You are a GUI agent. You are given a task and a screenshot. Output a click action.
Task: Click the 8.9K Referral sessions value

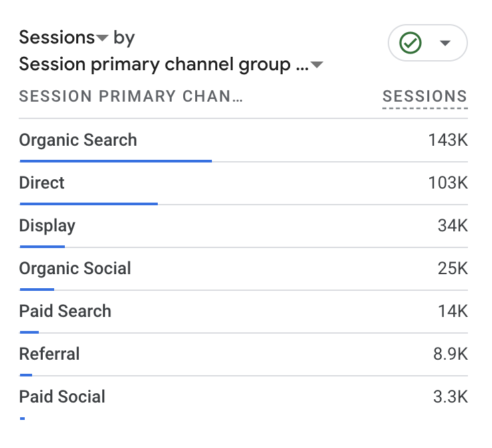click(x=451, y=354)
